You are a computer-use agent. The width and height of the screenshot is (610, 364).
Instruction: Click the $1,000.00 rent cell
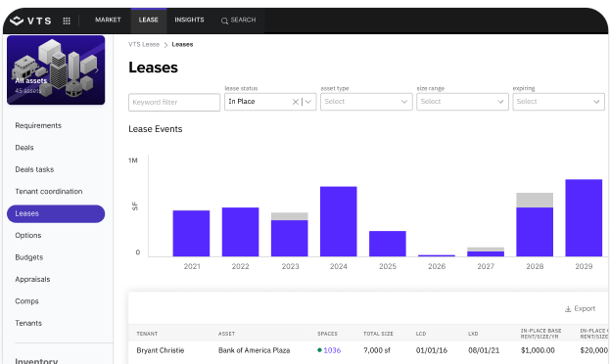tap(538, 350)
